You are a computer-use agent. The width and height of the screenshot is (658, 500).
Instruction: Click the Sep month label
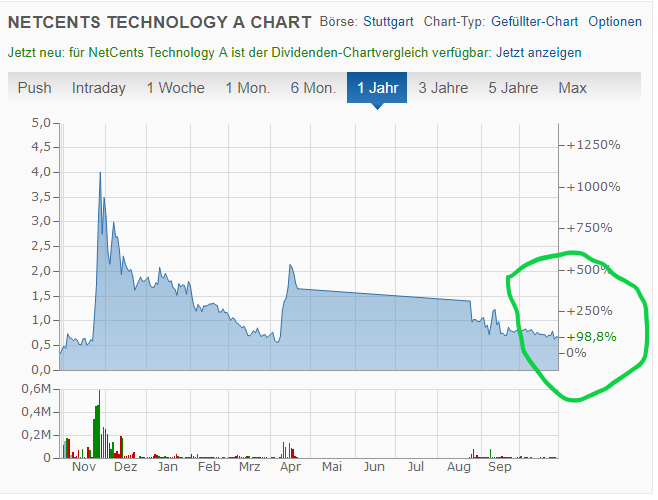pos(499,466)
